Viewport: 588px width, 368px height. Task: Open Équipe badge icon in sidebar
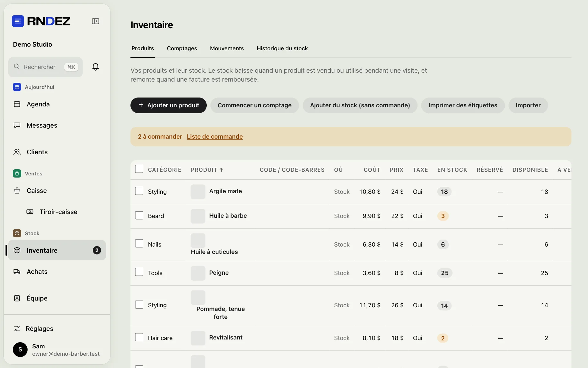coord(17,298)
